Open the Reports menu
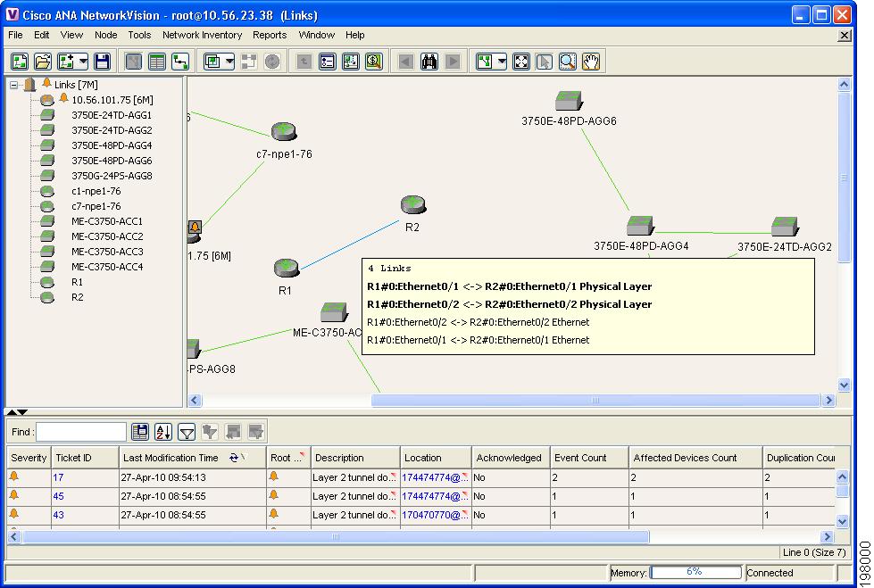This screenshot has width=874, height=588. click(270, 35)
